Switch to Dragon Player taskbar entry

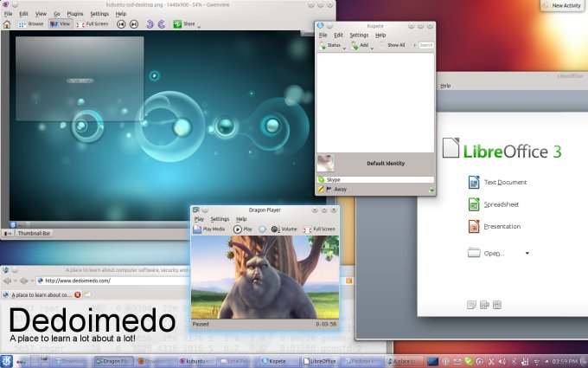click(x=113, y=361)
